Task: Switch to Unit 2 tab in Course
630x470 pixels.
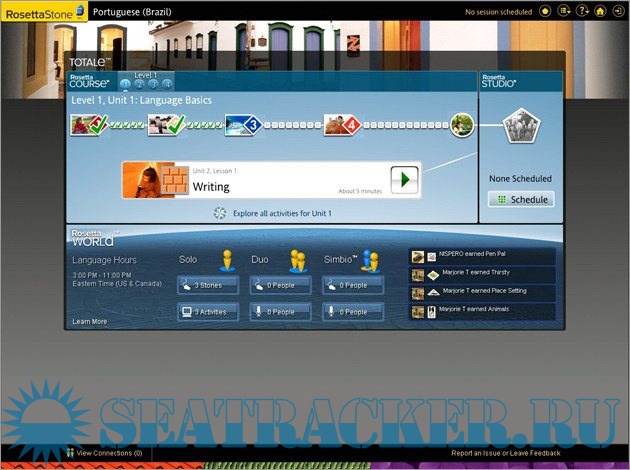Action: pyautogui.click(x=139, y=84)
